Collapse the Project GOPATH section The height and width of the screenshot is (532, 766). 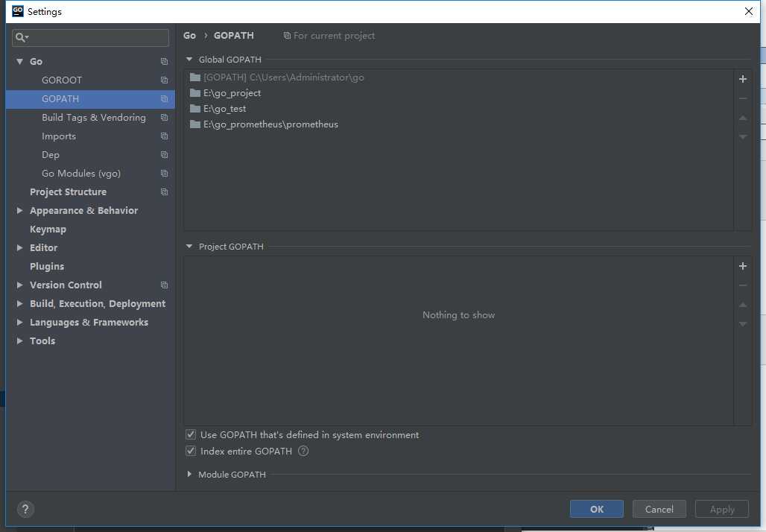[189, 247]
